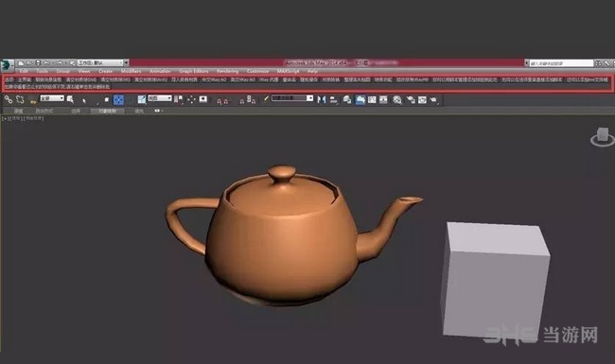The height and width of the screenshot is (364, 615).
Task: Activate the highlighted Select and Move tool
Action: click(x=118, y=100)
